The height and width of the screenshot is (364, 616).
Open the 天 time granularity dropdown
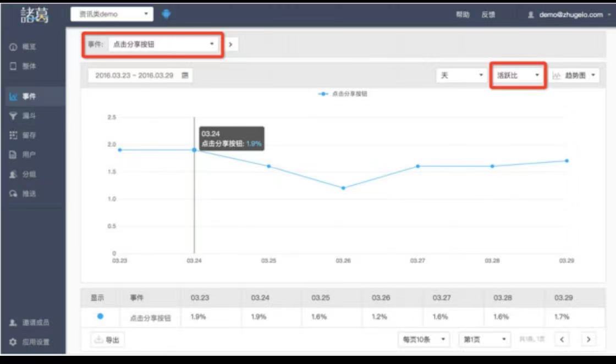point(461,76)
